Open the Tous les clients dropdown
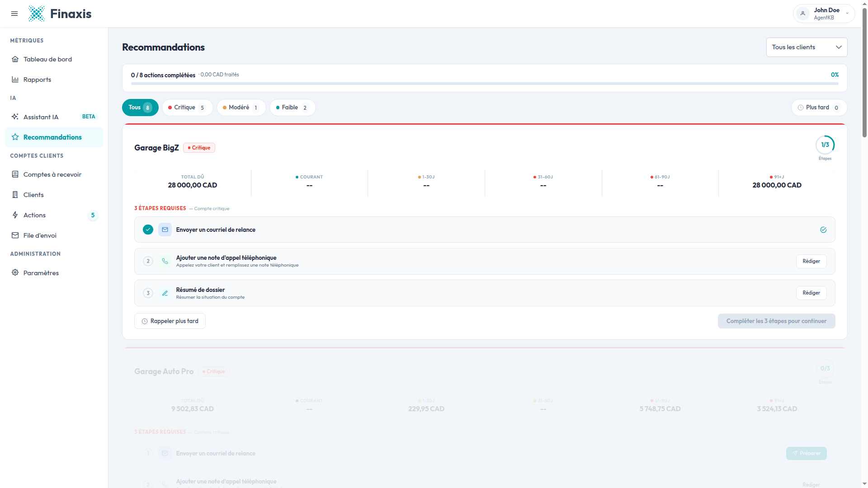Screen dimensions: 868x488 click(807, 47)
